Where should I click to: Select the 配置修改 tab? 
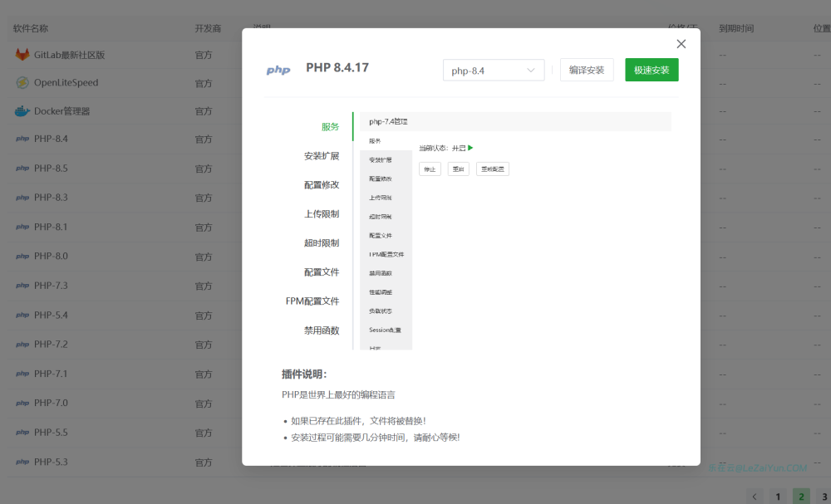321,185
